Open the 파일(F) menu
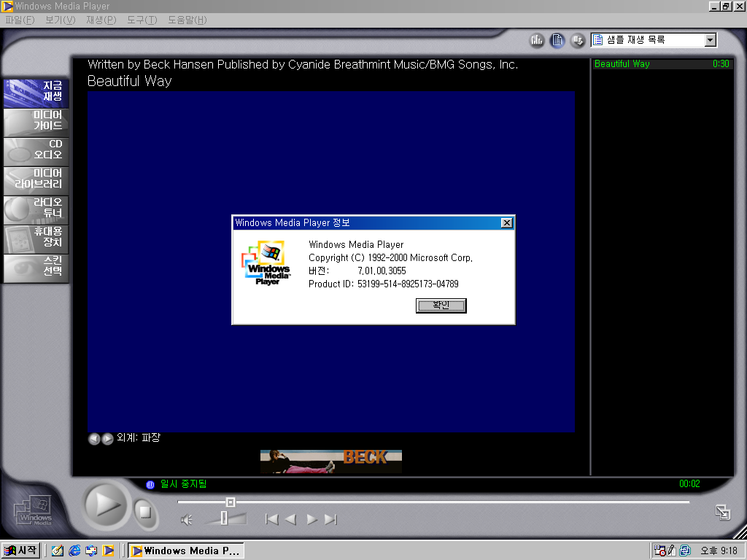 (20, 20)
